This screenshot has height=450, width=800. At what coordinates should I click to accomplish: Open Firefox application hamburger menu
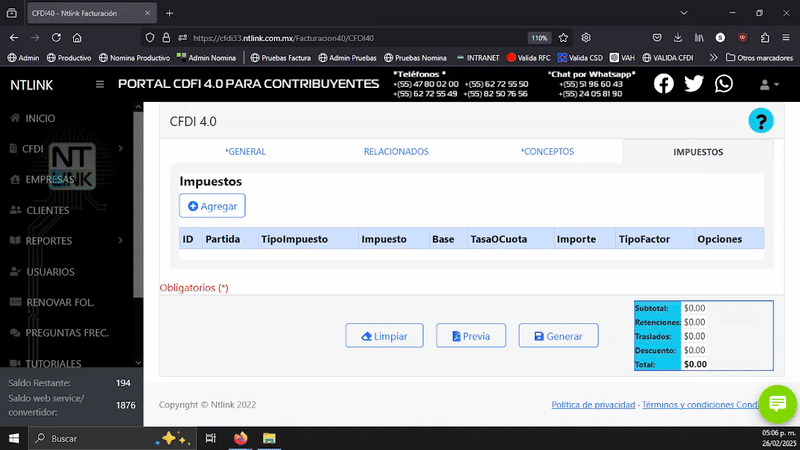coord(786,38)
